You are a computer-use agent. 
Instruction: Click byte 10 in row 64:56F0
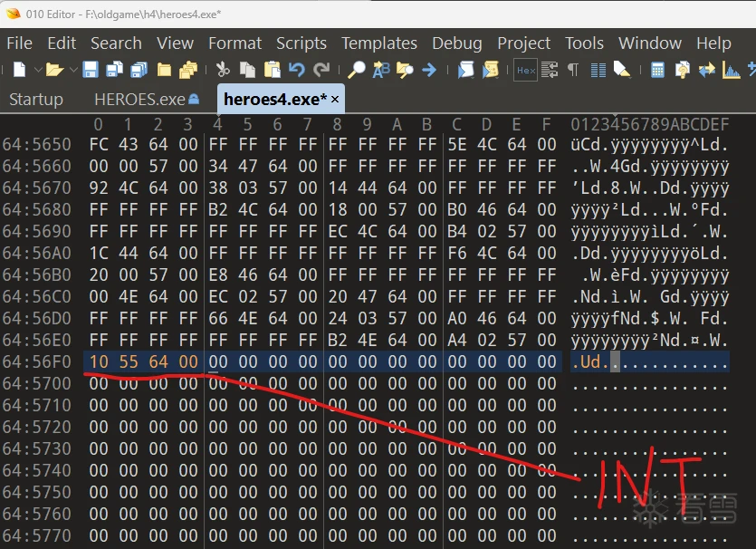tap(99, 361)
